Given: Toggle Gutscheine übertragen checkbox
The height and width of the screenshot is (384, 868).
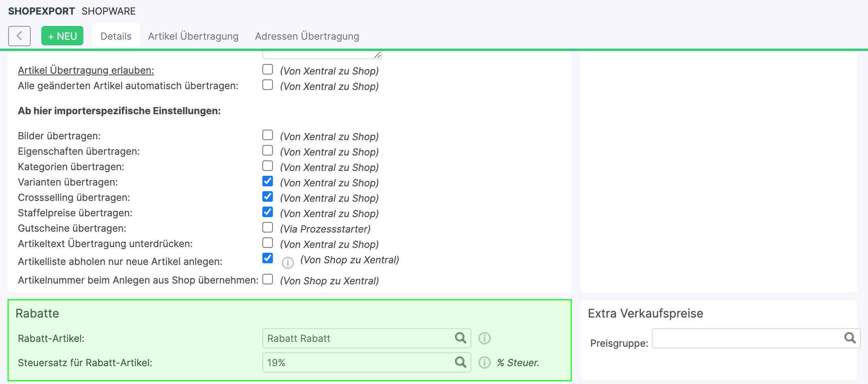Looking at the screenshot, I should 268,227.
